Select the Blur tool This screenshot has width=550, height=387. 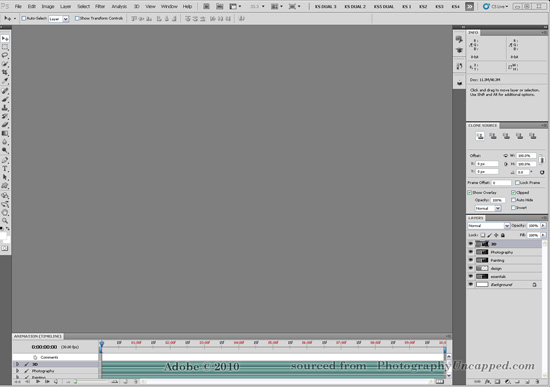coord(5,142)
